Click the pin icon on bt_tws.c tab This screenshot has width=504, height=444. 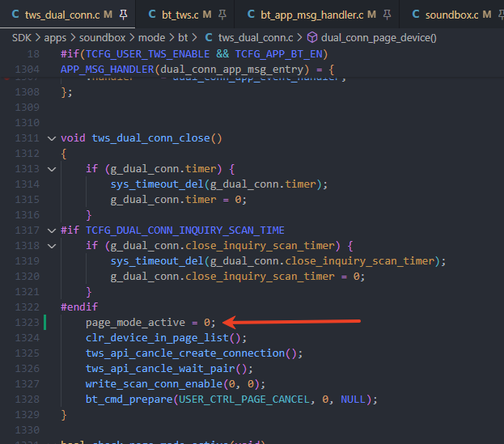(222, 15)
